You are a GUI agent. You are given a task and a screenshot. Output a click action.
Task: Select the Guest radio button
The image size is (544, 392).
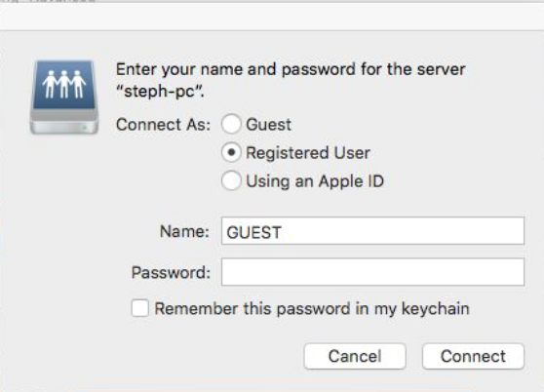(231, 124)
